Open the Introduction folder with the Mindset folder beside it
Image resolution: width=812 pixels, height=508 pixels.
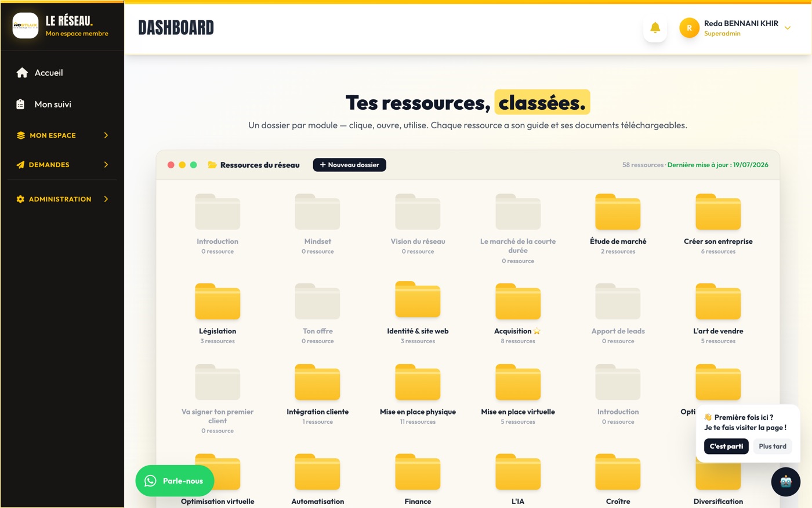point(217,224)
